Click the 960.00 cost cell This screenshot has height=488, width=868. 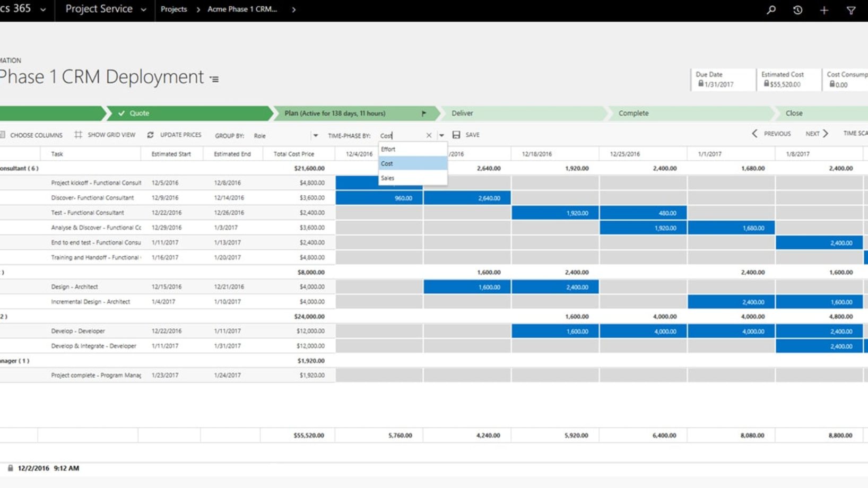pyautogui.click(x=379, y=198)
